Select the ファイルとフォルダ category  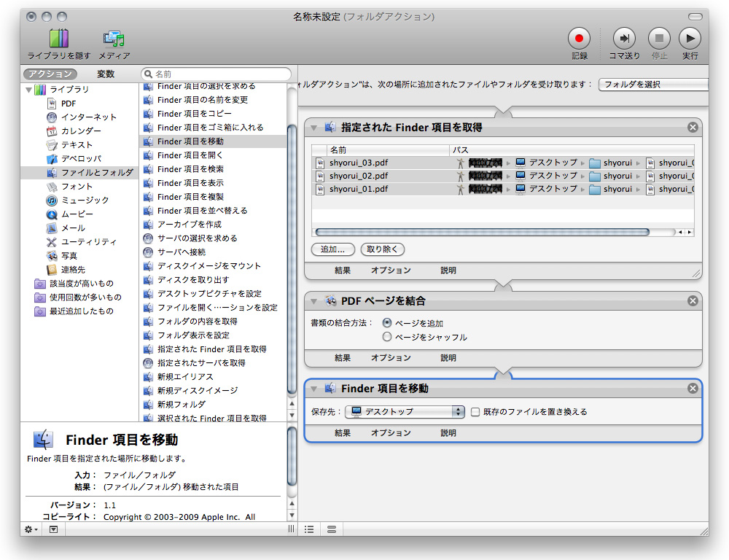coord(80,173)
